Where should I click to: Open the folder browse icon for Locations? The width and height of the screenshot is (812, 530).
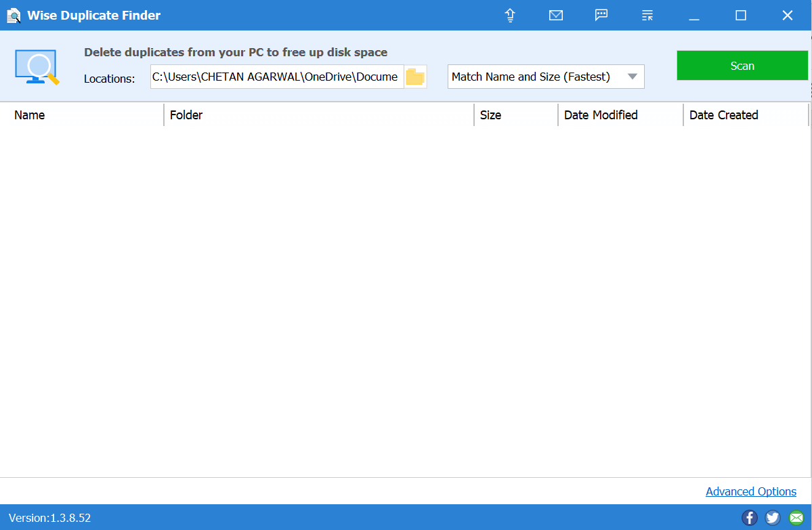click(414, 77)
